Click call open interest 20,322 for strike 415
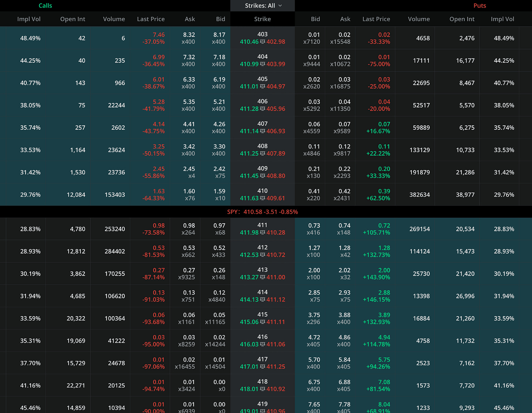 point(76,318)
